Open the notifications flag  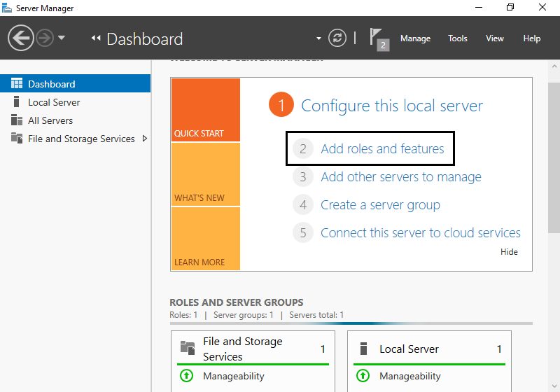click(x=379, y=39)
